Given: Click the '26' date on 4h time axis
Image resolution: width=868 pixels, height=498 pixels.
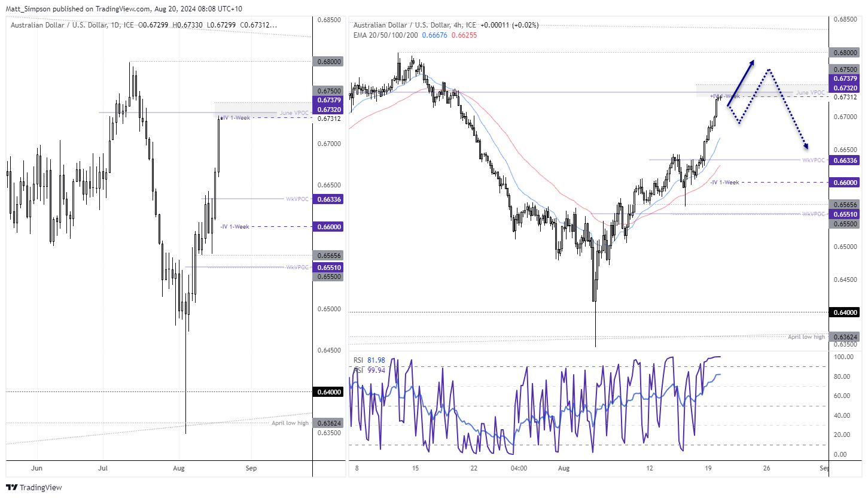Looking at the screenshot, I should [767, 468].
